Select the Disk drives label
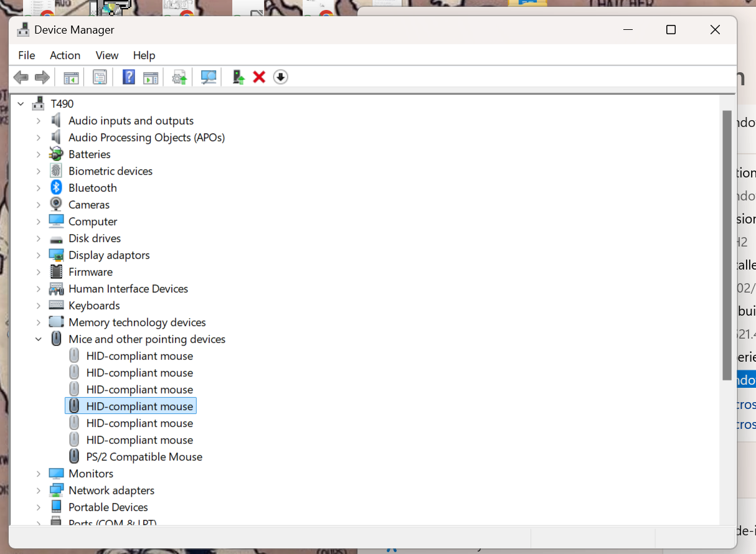Image resolution: width=756 pixels, height=554 pixels. (95, 238)
